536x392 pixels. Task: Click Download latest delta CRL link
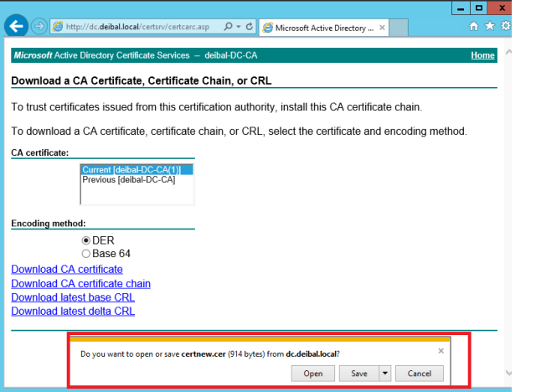point(72,312)
